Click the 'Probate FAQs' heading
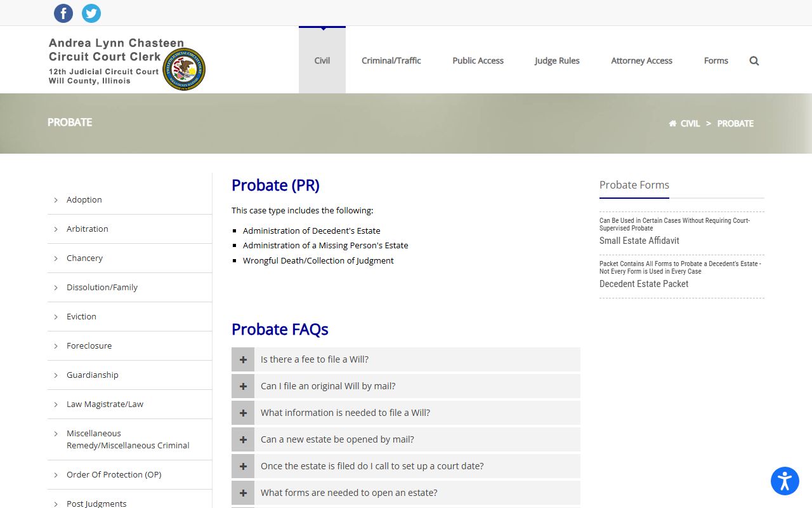The height and width of the screenshot is (508, 812). [x=280, y=330]
